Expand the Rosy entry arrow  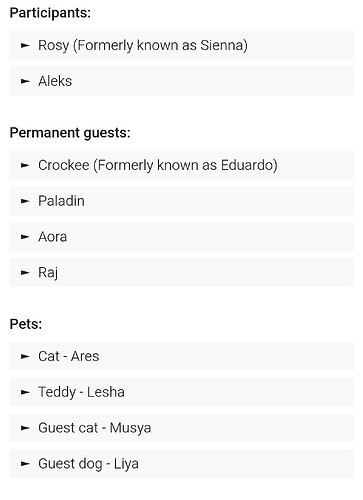[25, 45]
